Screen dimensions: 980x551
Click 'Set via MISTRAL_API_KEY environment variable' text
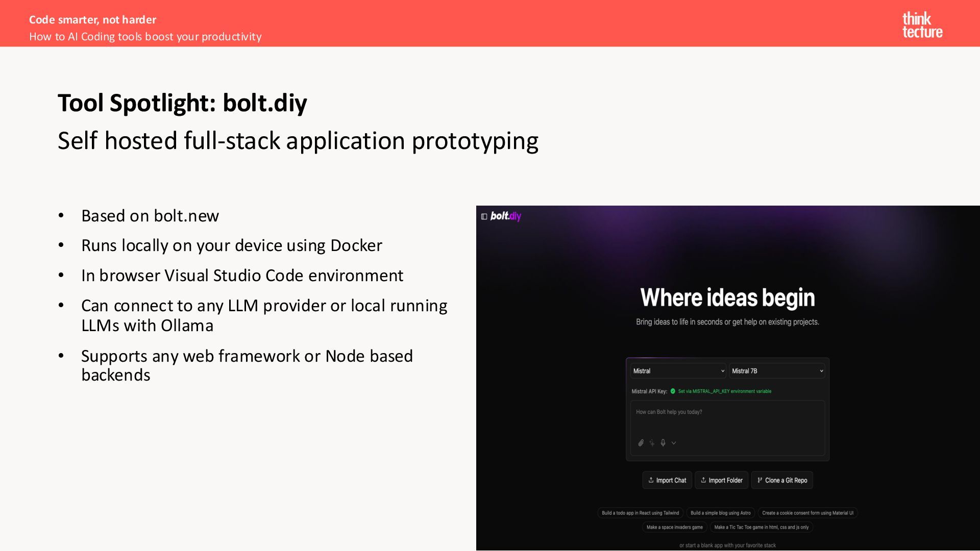pyautogui.click(x=724, y=391)
